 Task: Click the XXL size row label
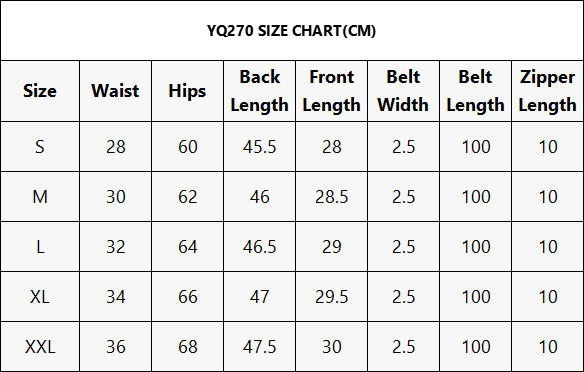point(40,347)
